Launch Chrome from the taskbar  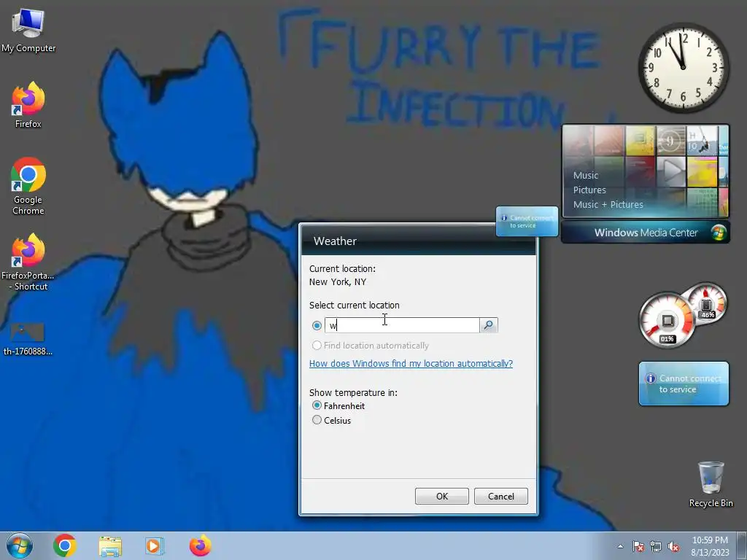[x=65, y=545]
